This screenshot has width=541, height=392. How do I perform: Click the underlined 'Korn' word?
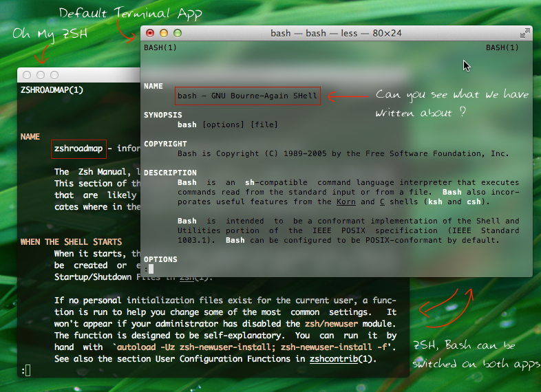(346, 202)
